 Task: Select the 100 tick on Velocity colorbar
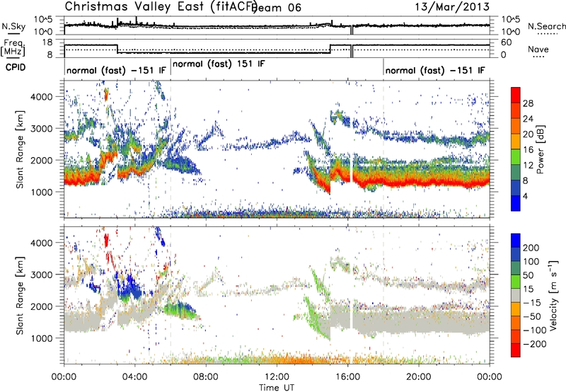tap(531, 262)
